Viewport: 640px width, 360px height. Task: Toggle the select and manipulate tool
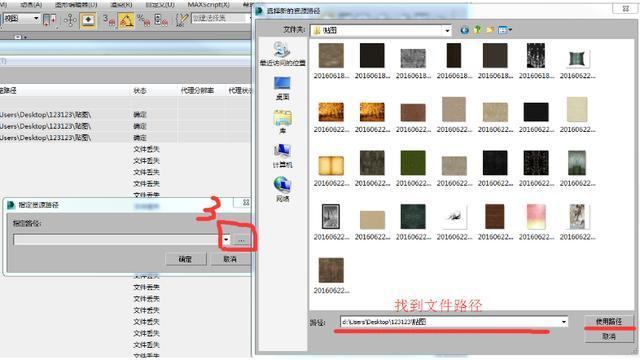[x=70, y=20]
